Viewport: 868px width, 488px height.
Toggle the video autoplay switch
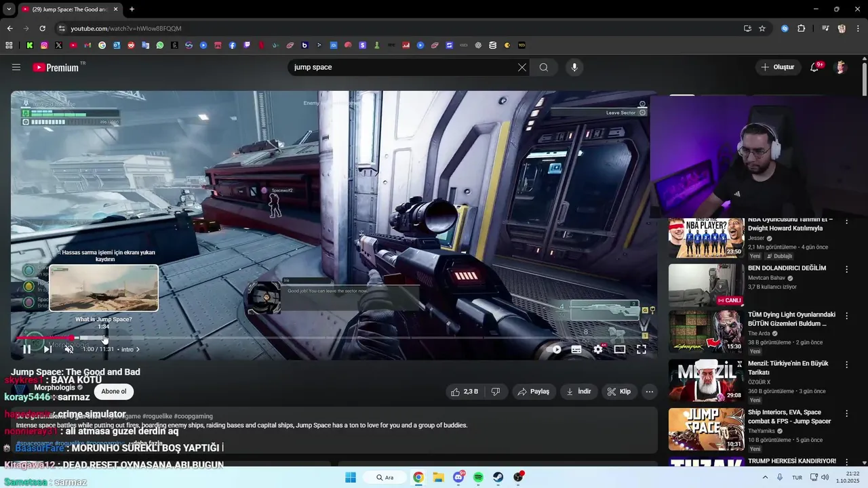pyautogui.click(x=554, y=350)
